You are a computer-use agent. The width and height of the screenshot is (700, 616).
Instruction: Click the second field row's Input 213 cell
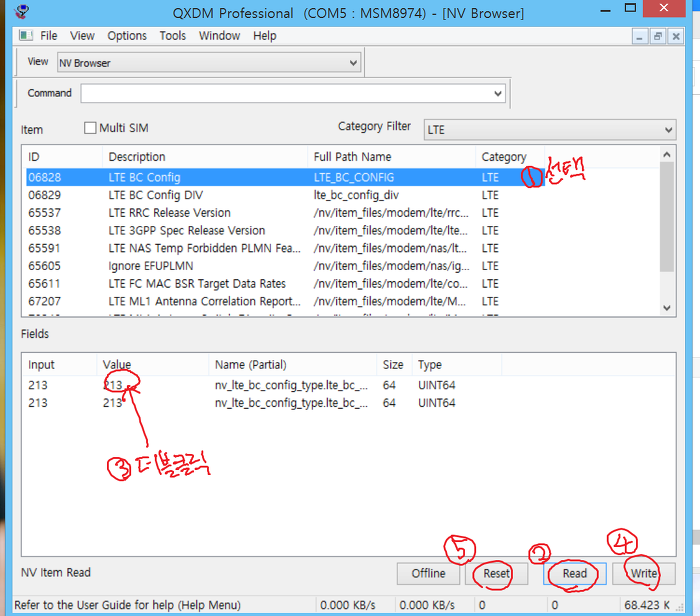coord(38,403)
